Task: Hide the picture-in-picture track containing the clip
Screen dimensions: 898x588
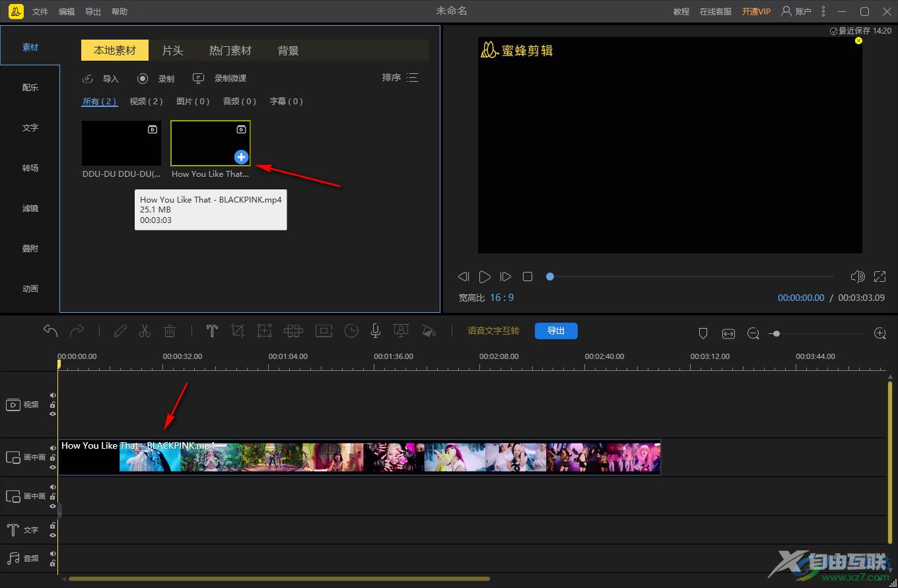Action: point(53,467)
